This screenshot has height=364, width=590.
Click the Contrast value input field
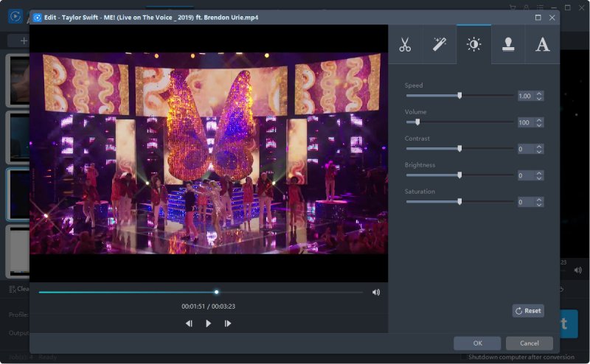coord(527,149)
